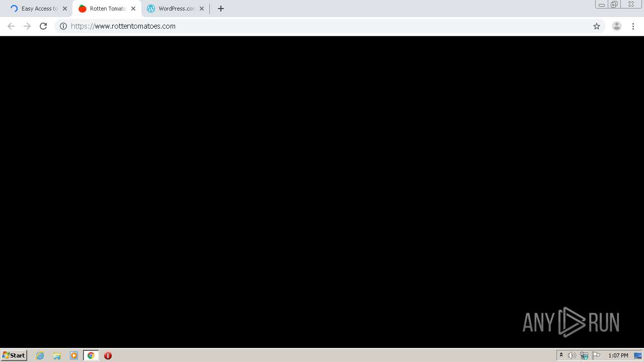This screenshot has width=644, height=362.
Task: Restore down the Chrome window
Action: [x=614, y=5]
